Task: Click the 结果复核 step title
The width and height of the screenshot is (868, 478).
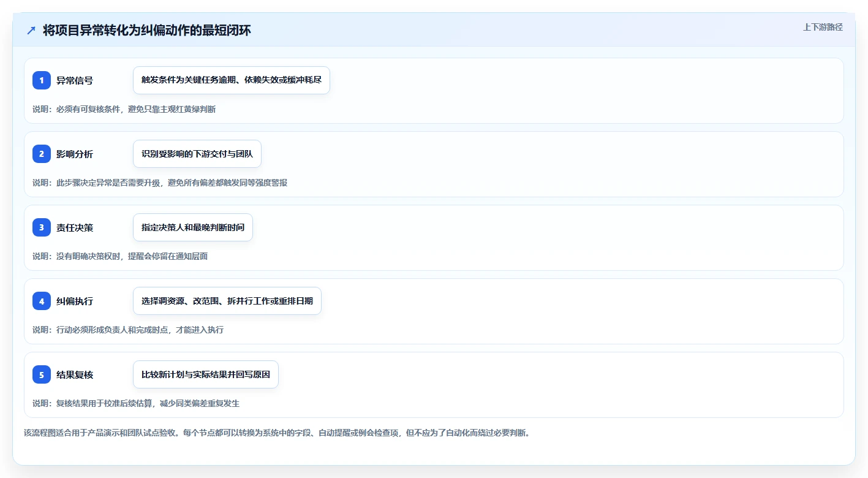Action: point(75,374)
